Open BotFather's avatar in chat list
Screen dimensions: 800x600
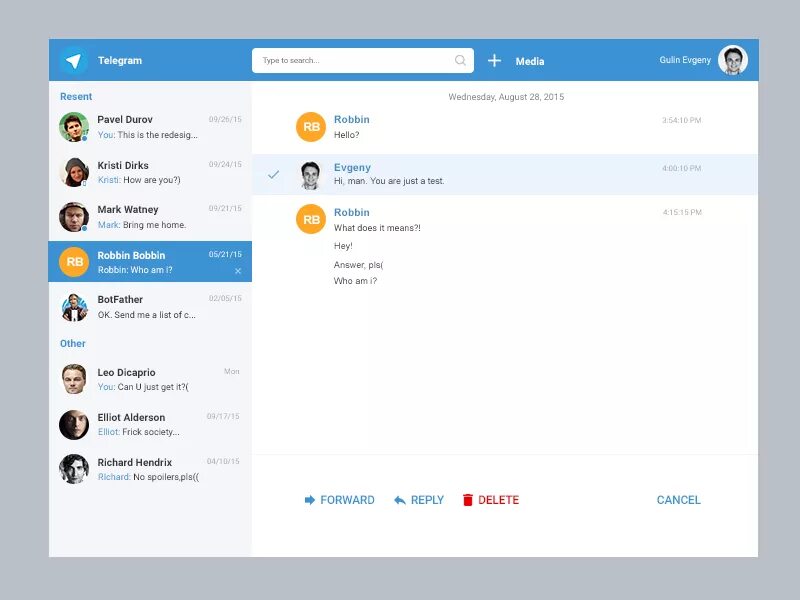pos(74,307)
